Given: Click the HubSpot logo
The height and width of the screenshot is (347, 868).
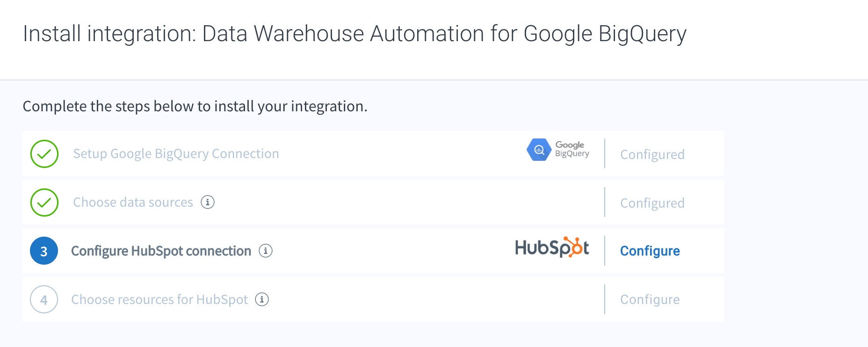Looking at the screenshot, I should [x=552, y=247].
